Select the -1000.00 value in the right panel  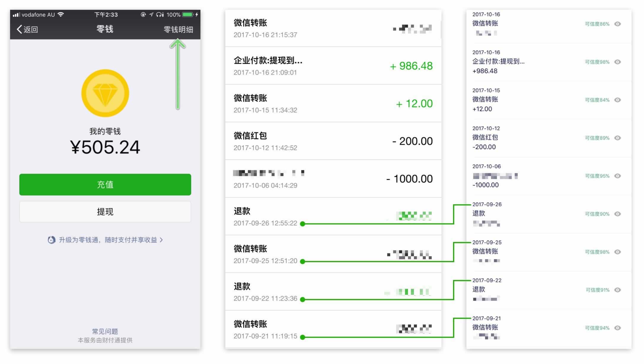coord(485,185)
